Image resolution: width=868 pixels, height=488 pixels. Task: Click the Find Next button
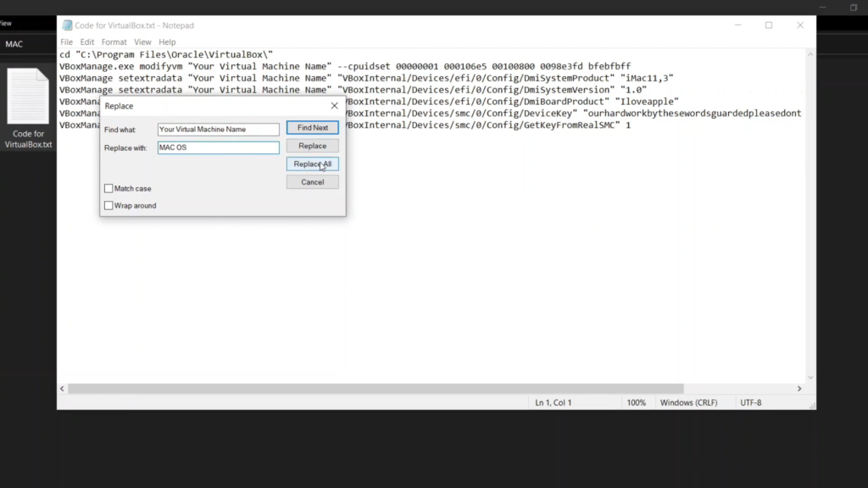312,128
